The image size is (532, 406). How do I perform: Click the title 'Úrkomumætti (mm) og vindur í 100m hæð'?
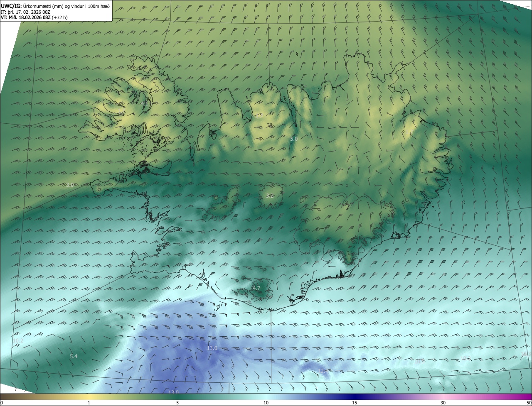tap(66, 6)
